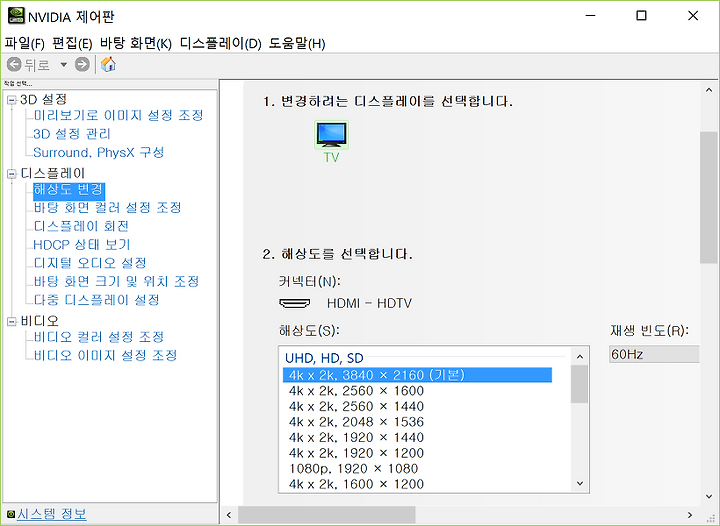This screenshot has height=526, width=720.
Task: Open the 재생 빈도 60Hz dropdown
Action: (x=654, y=354)
